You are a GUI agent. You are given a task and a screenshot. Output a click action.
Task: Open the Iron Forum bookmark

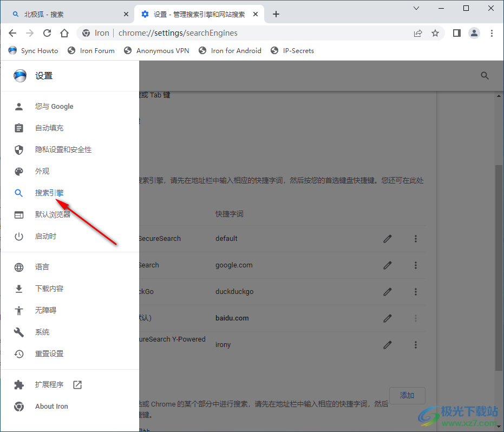coord(91,51)
